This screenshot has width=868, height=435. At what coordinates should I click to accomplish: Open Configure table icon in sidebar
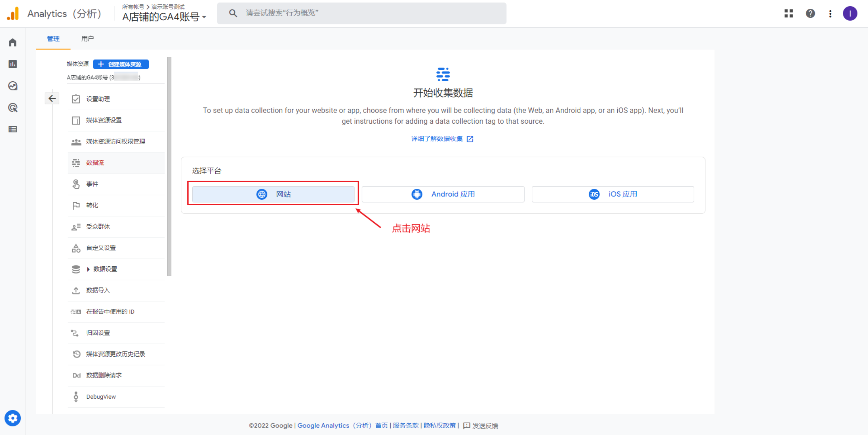coord(12,129)
